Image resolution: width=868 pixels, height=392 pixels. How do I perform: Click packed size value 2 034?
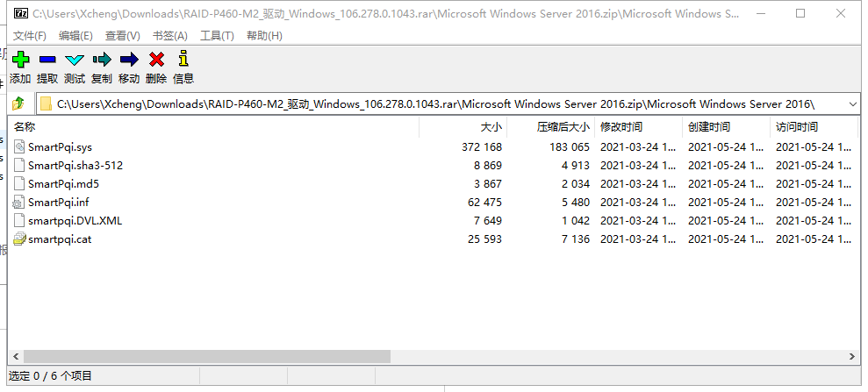tap(576, 183)
